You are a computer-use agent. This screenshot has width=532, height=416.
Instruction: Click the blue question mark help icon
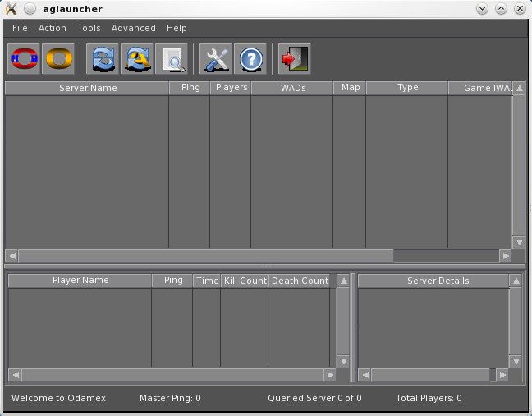(x=250, y=59)
